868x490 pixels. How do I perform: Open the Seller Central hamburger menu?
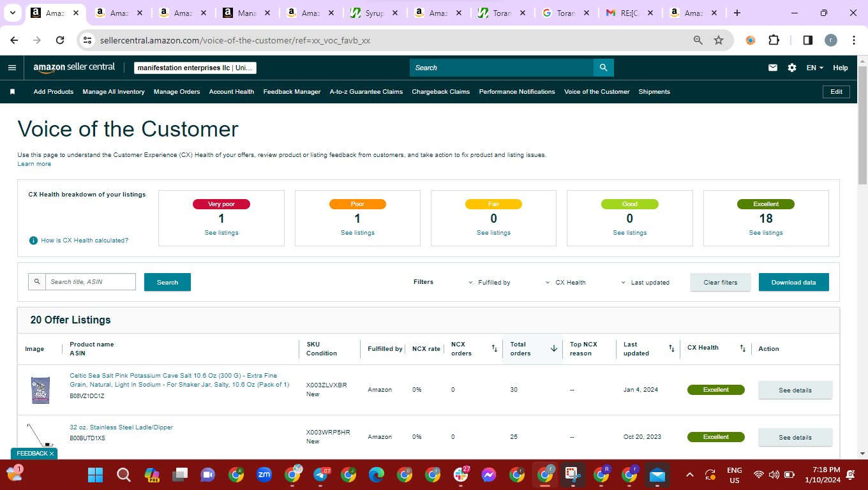12,68
